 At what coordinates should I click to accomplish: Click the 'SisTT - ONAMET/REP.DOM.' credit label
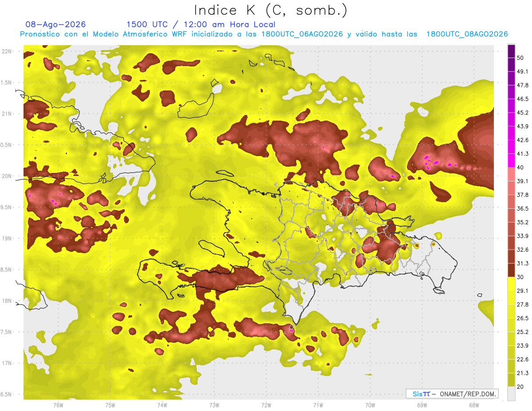(452, 394)
